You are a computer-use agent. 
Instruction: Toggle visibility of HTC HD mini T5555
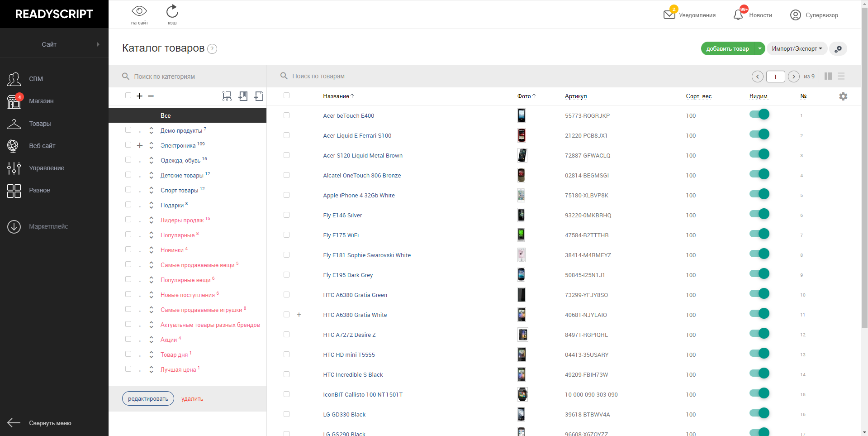click(759, 354)
